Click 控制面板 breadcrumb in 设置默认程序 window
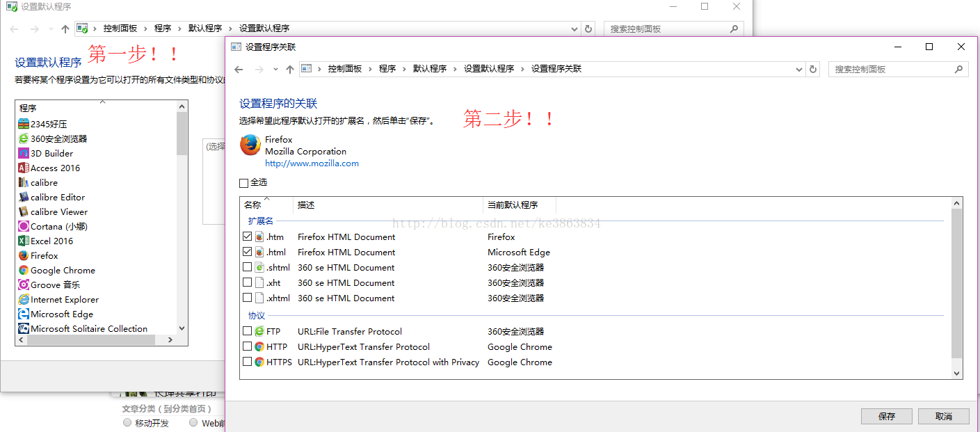The image size is (980, 432). coord(120,29)
